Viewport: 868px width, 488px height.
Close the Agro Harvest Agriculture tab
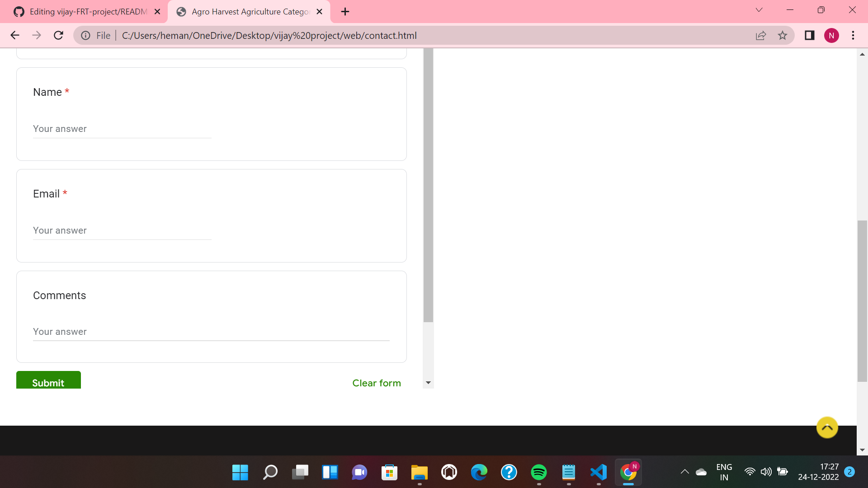320,12
